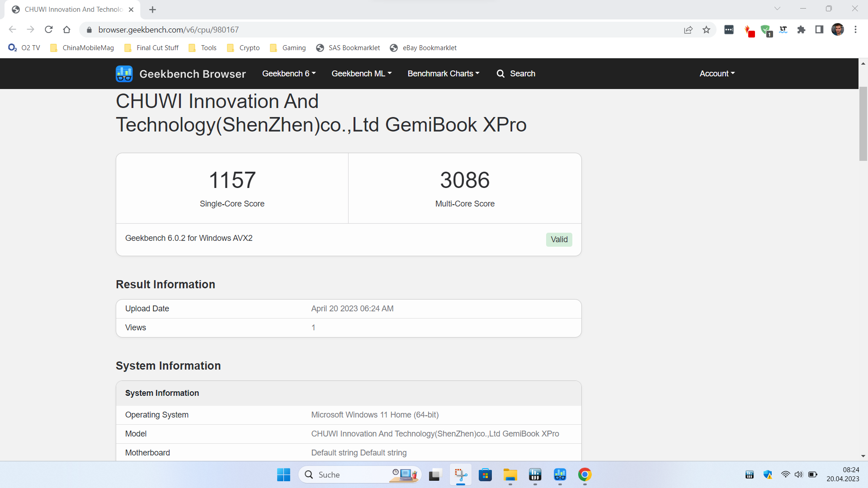The width and height of the screenshot is (868, 488).
Task: Click the Upload Date label
Action: click(x=147, y=309)
